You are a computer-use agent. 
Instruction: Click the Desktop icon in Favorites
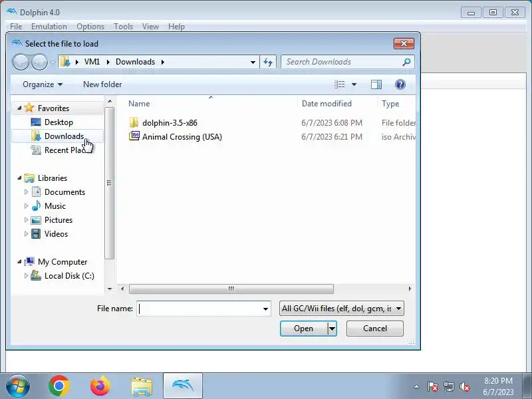[x=36, y=122]
